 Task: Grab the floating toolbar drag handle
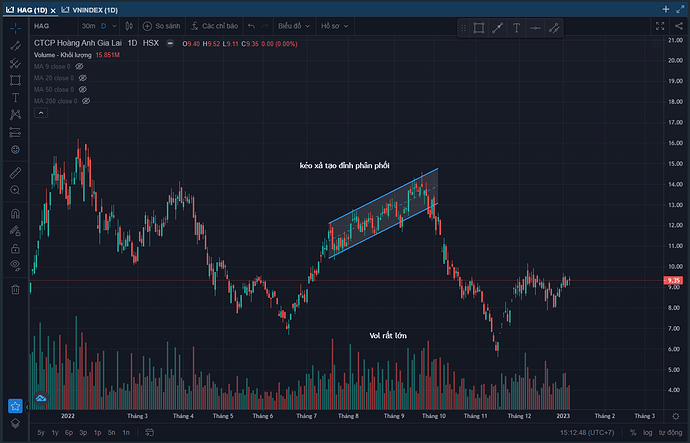pos(463,28)
